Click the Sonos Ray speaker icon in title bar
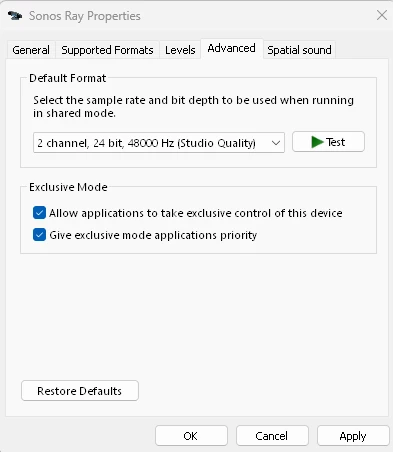 [x=15, y=16]
